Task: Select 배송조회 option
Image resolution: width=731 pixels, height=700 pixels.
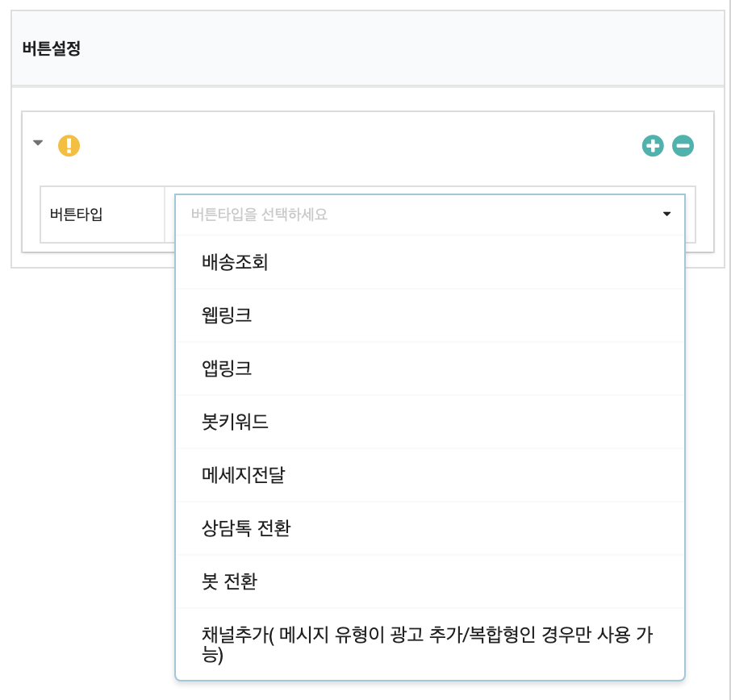Action: pos(429,262)
